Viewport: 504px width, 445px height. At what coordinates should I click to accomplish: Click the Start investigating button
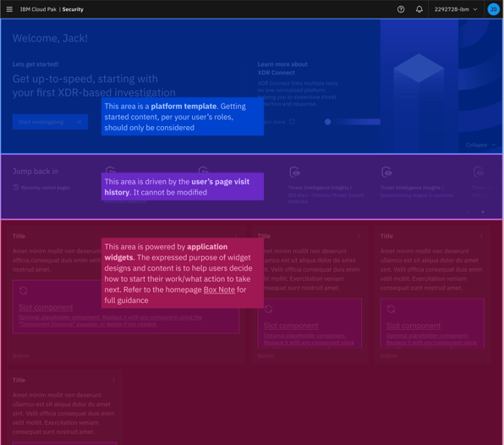[x=50, y=122]
